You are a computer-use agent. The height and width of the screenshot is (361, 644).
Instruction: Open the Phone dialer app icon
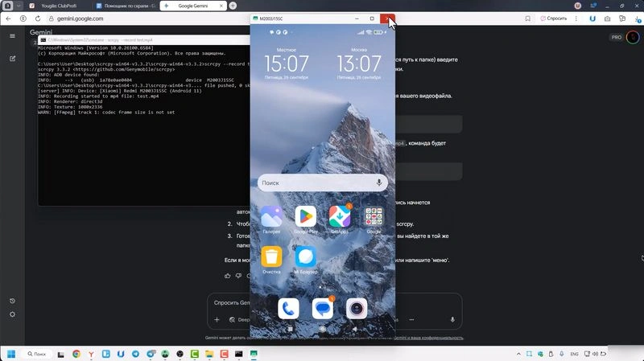[288, 309]
